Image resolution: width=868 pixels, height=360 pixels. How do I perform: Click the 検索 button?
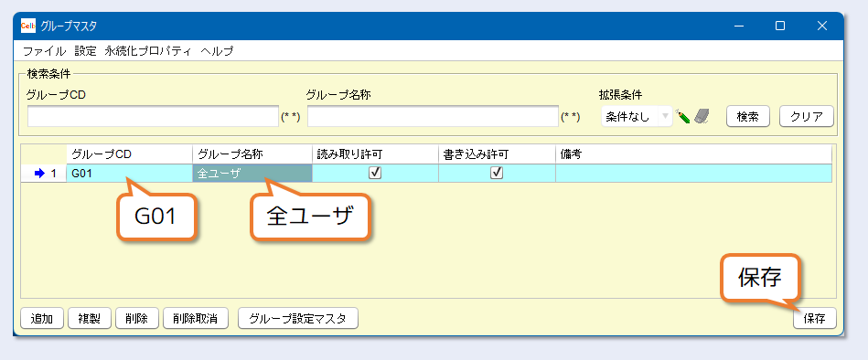(747, 117)
